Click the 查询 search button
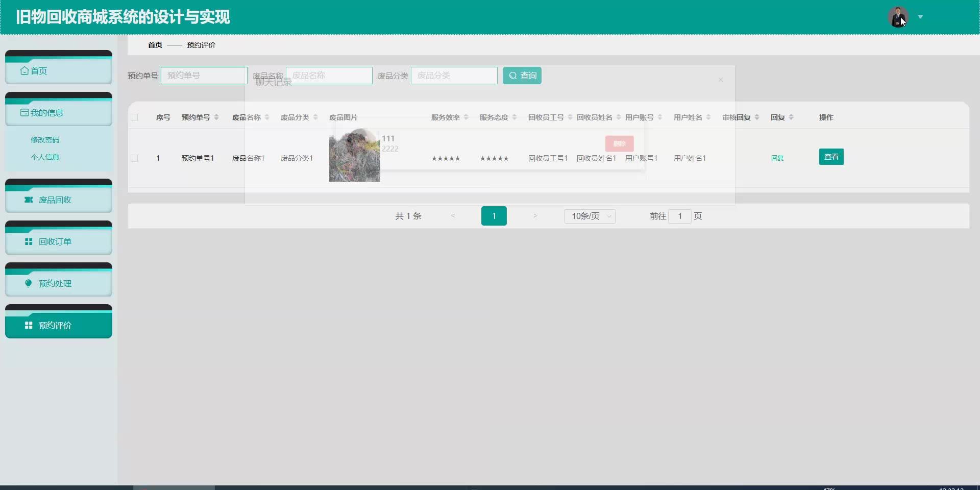The image size is (980, 490). pyautogui.click(x=522, y=76)
